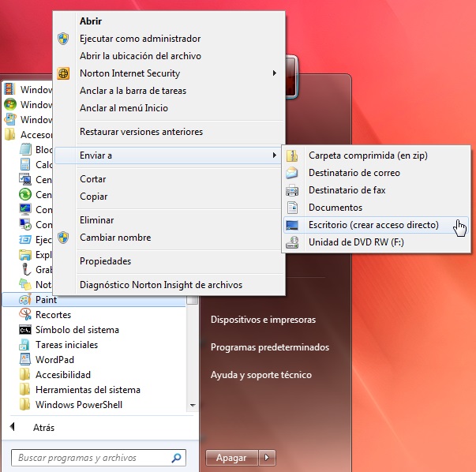This screenshot has width=476, height=472.
Task: Click the zip folder icon in Enviar a submenu
Action: [x=292, y=155]
